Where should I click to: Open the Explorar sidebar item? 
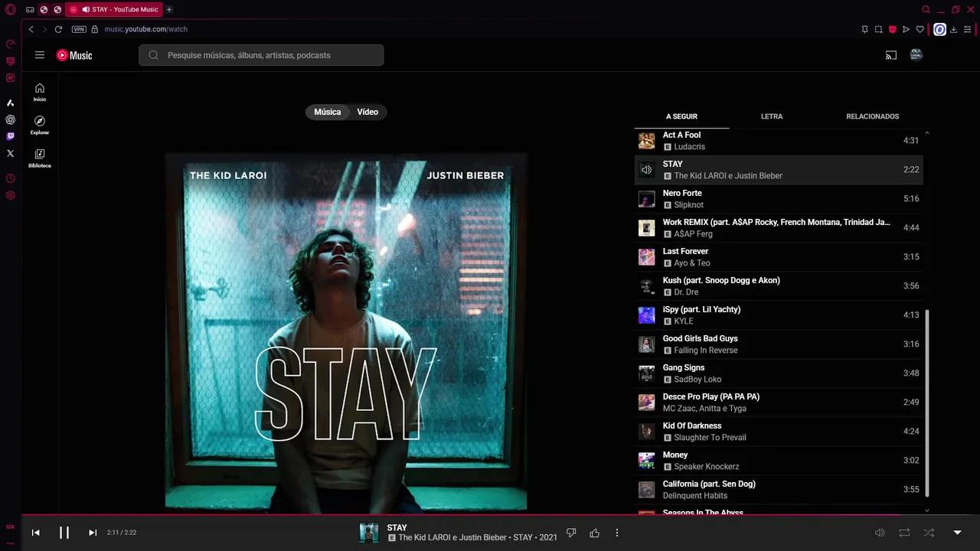(40, 125)
